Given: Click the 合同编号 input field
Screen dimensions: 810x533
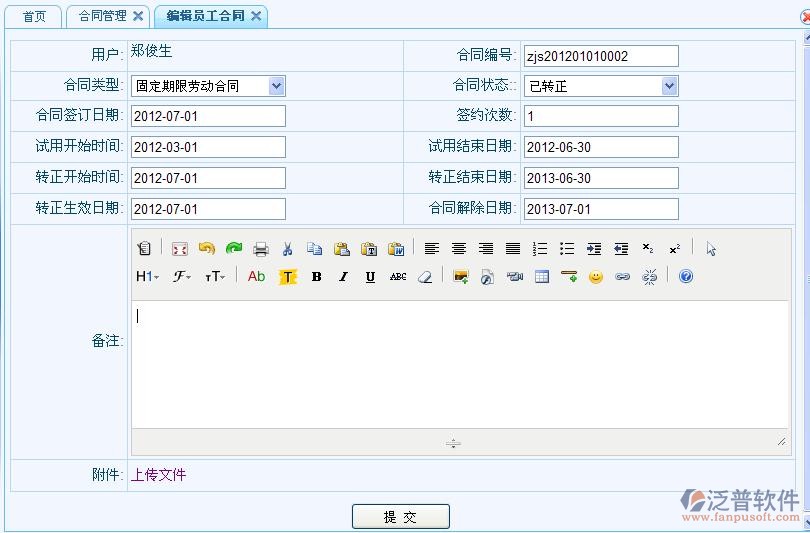Looking at the screenshot, I should tap(601, 56).
